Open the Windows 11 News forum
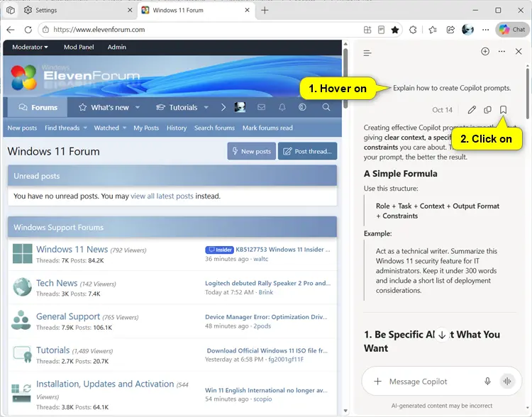Screen dimensions: 532x417 (72, 250)
